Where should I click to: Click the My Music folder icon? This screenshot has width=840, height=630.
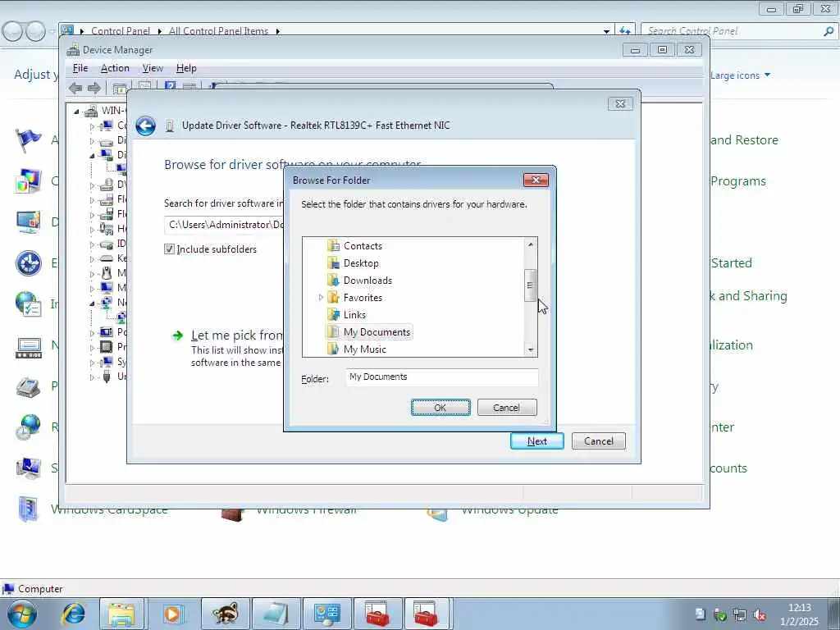tap(333, 349)
